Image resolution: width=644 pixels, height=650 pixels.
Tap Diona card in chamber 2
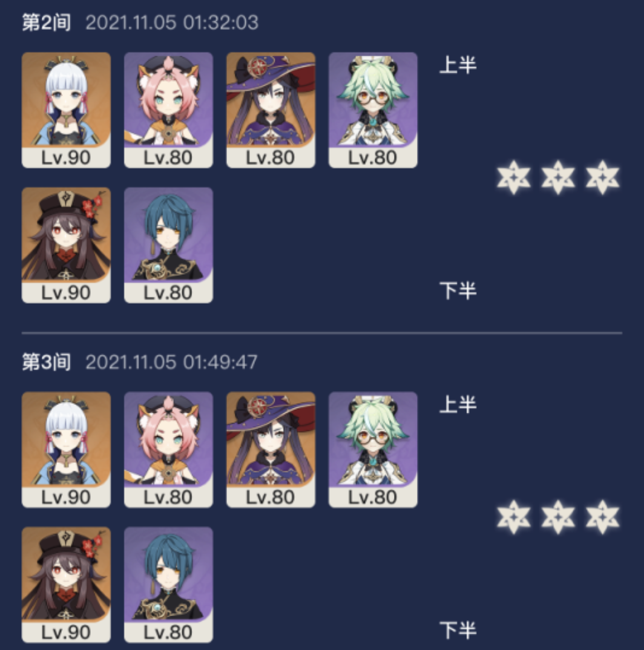click(x=168, y=110)
